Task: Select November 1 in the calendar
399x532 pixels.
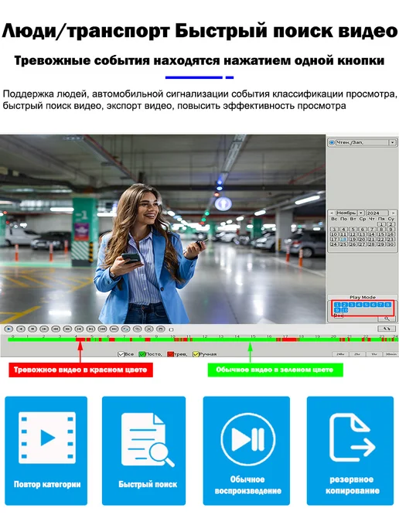Action: (x=381, y=224)
